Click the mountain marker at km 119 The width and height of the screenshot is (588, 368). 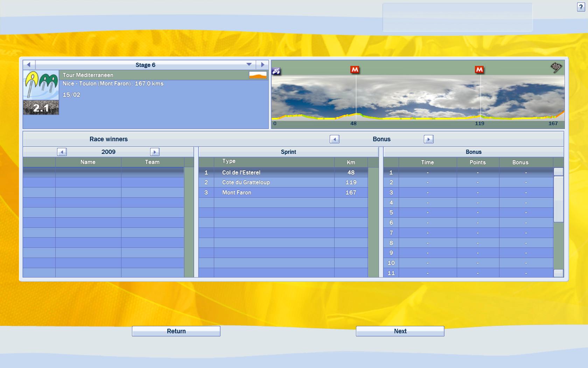(x=479, y=70)
